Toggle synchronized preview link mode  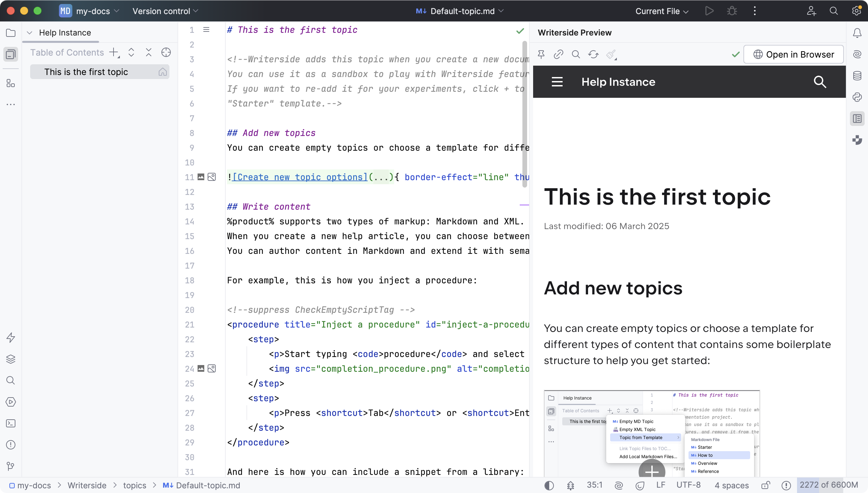pyautogui.click(x=558, y=54)
